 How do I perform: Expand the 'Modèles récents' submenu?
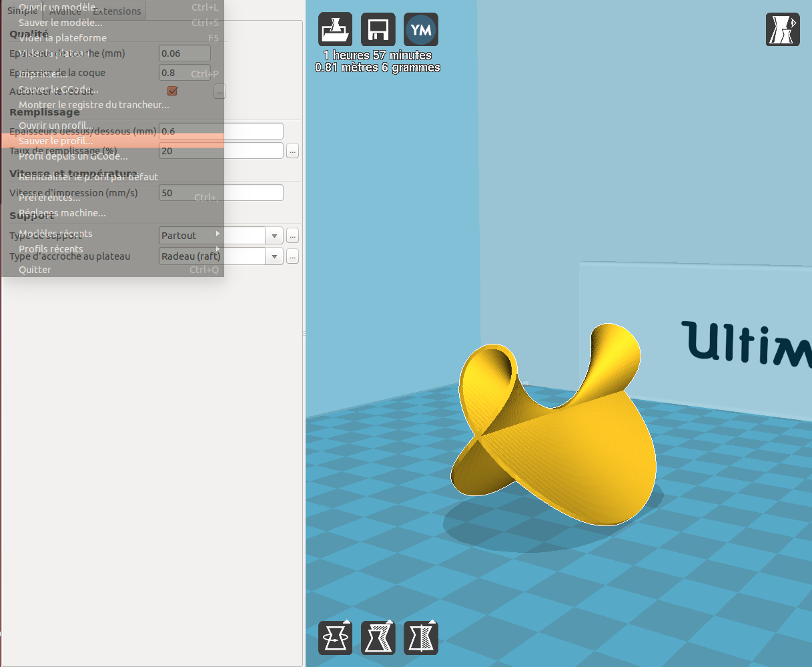coord(112,234)
